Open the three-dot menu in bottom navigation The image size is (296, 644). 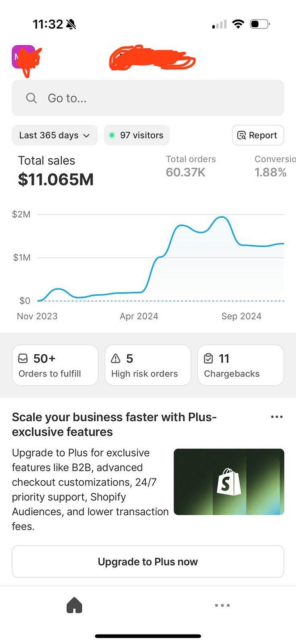click(222, 606)
